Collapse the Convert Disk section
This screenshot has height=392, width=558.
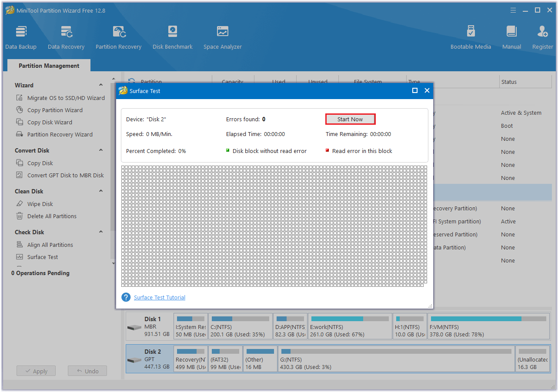(101, 150)
